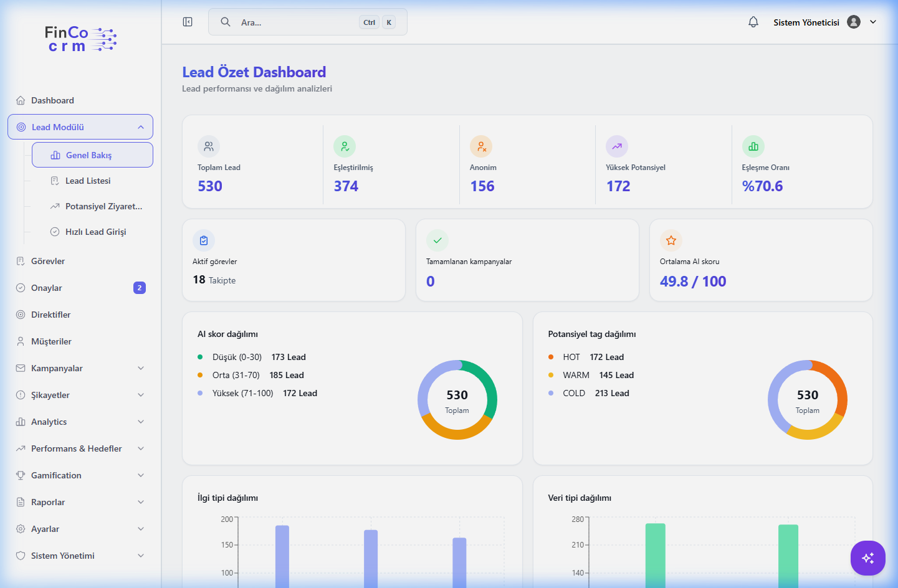Click the Lead Modülü target icon
The image size is (898, 588).
coord(21,127)
